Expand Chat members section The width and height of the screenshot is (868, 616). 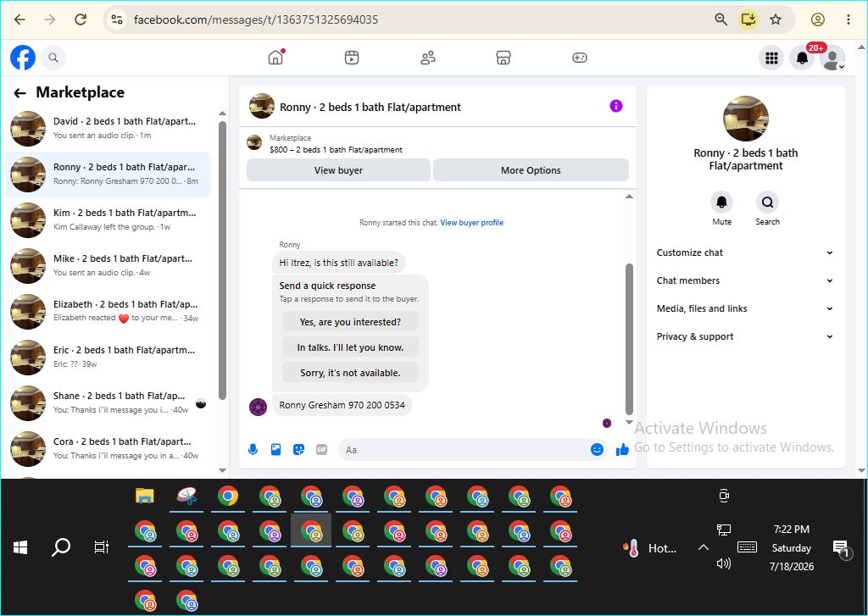coord(745,280)
